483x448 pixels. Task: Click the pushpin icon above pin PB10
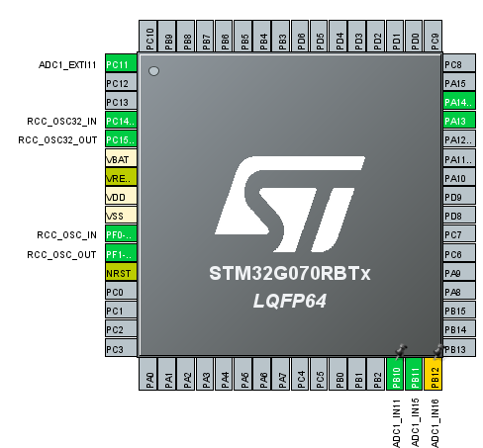coord(401,351)
